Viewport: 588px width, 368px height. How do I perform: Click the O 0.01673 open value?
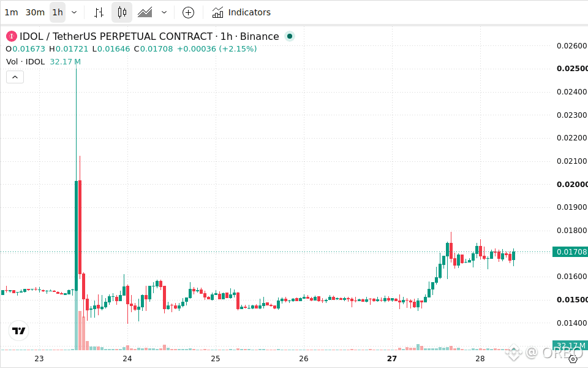(x=26, y=49)
